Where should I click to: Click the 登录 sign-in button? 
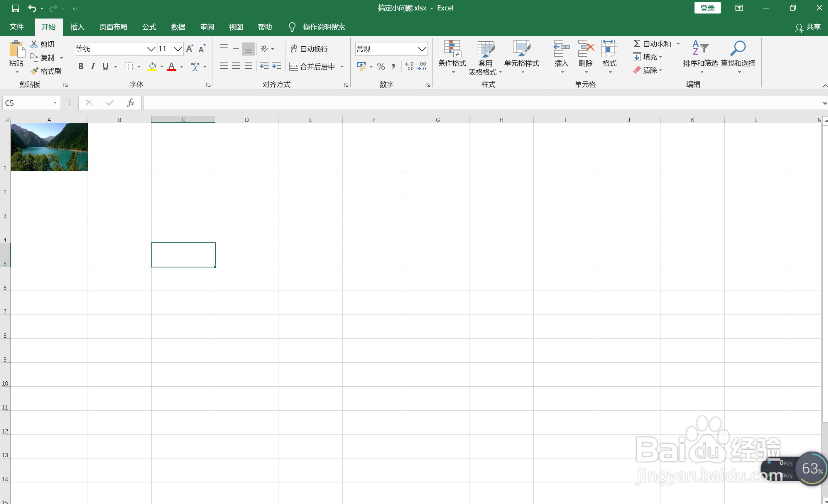(x=707, y=8)
